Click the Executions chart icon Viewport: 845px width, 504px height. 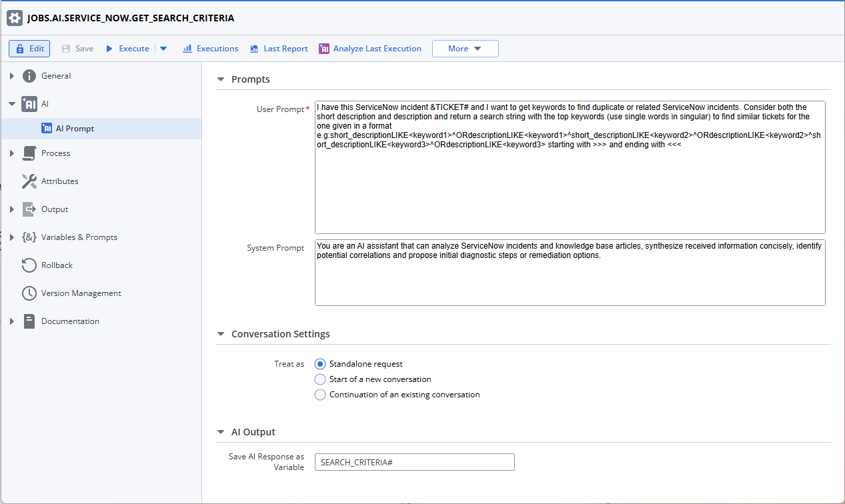(x=187, y=49)
